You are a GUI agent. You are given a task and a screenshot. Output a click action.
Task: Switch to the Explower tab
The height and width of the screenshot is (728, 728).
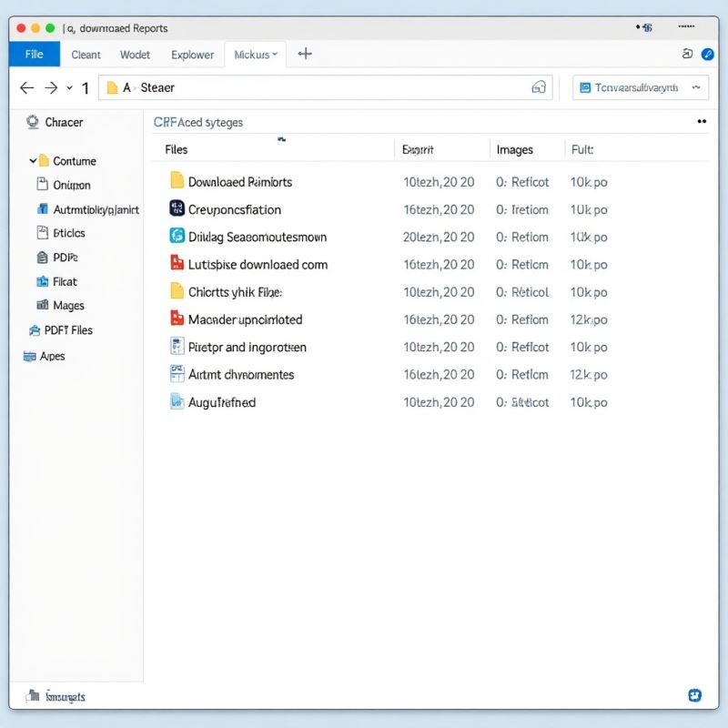pos(193,55)
